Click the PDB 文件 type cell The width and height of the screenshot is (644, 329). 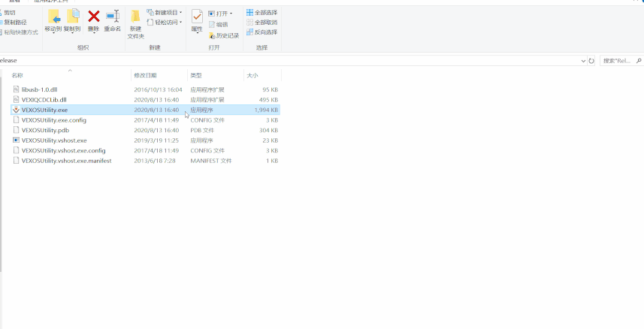[202, 130]
